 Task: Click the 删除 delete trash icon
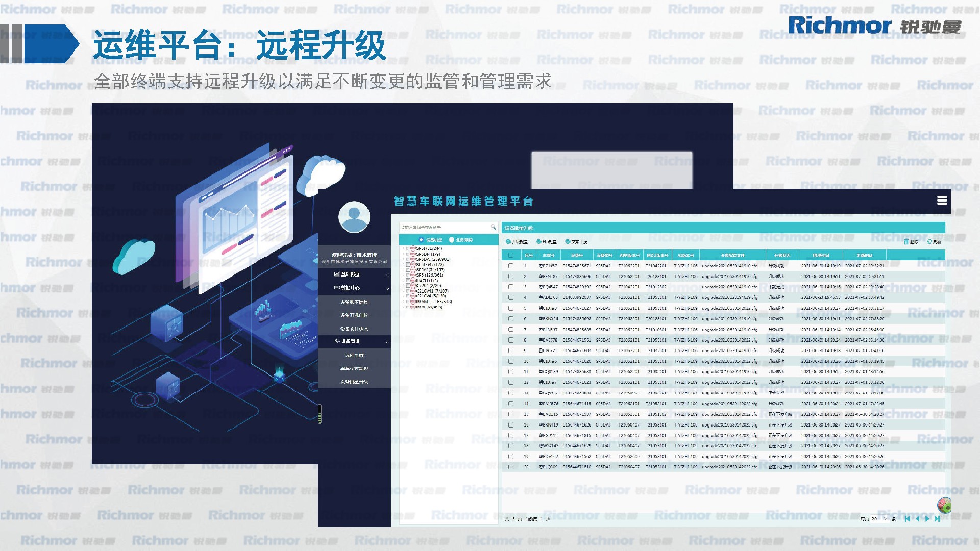tap(906, 241)
